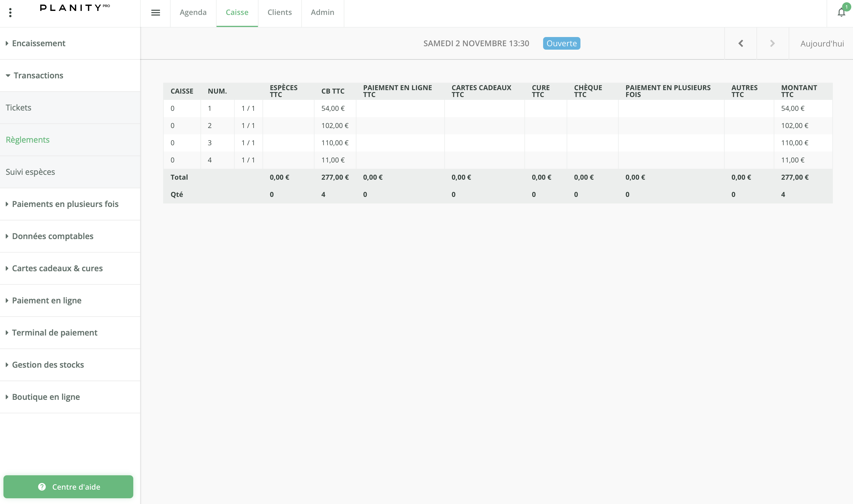Open the Admin tab

[322, 13]
